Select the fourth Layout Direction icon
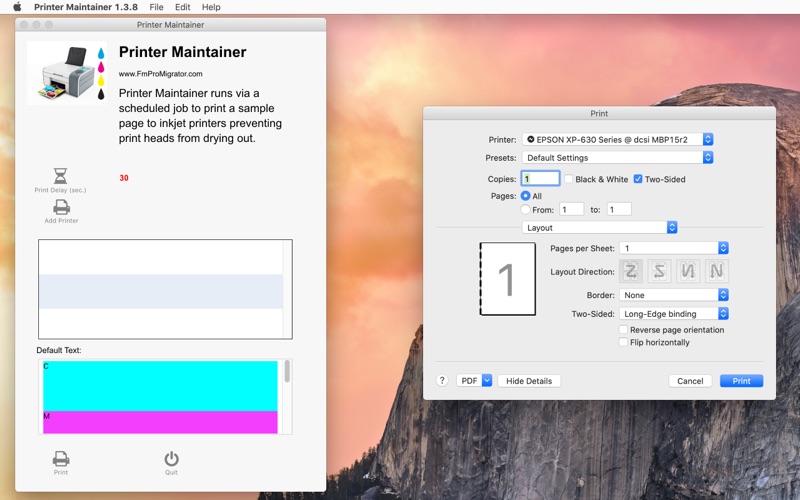800x500 pixels. coord(716,271)
